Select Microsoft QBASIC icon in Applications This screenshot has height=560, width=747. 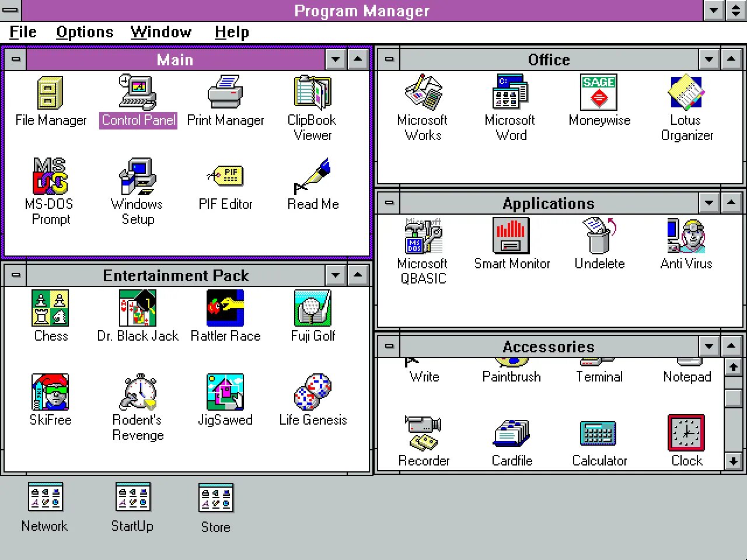pyautogui.click(x=424, y=236)
